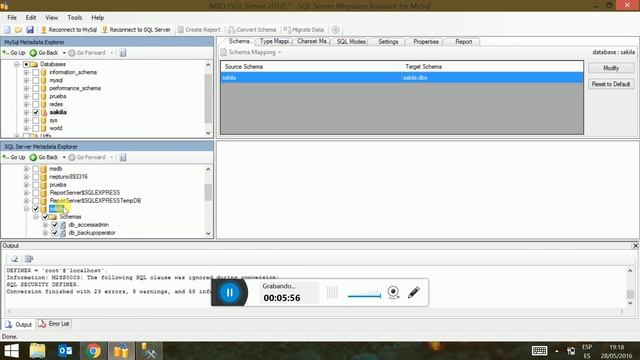This screenshot has height=360, width=640.
Task: Click Migrate Data in the toolbar
Action: [x=304, y=30]
